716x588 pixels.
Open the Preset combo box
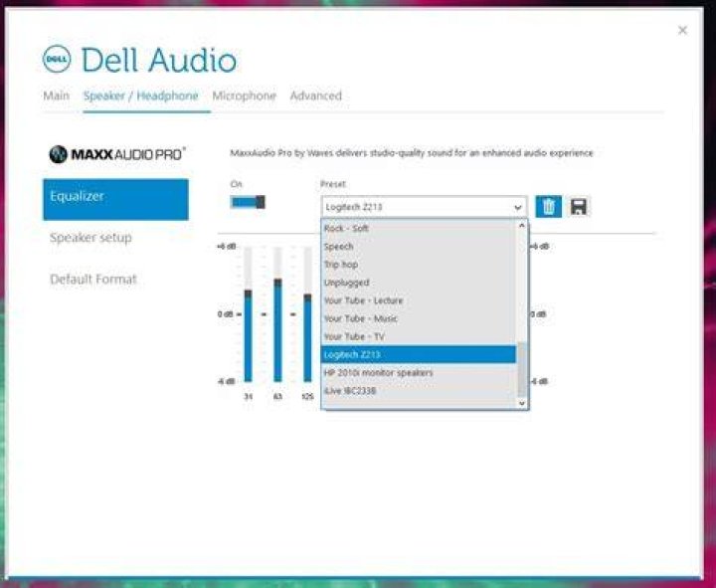pos(425,207)
